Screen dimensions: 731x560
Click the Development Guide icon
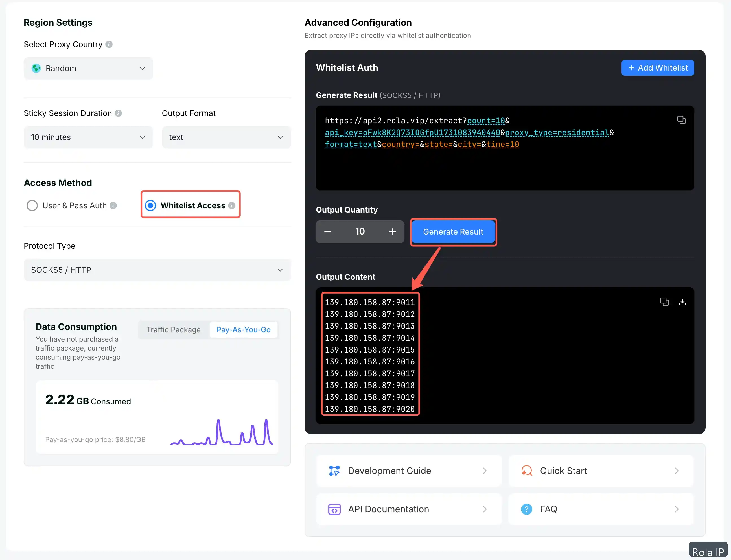334,471
